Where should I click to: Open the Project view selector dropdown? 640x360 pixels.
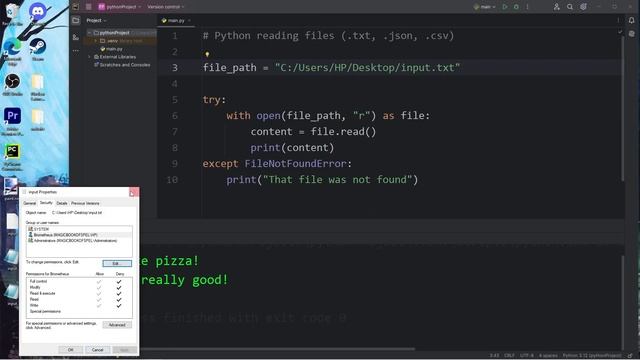[96, 20]
